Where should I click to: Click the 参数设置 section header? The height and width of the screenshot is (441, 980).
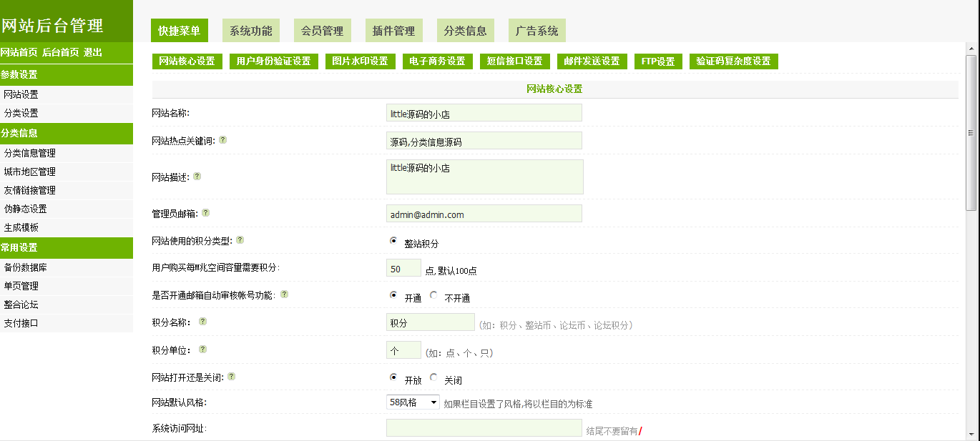click(67, 74)
